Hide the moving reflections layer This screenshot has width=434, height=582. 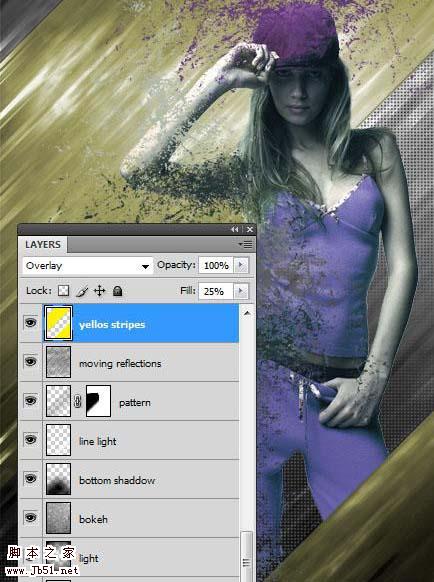pos(30,362)
